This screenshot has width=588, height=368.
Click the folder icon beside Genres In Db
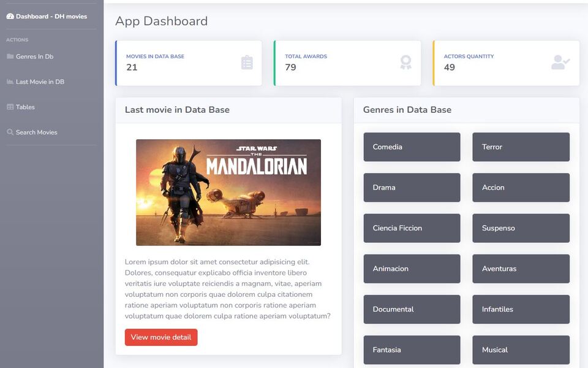pyautogui.click(x=10, y=56)
